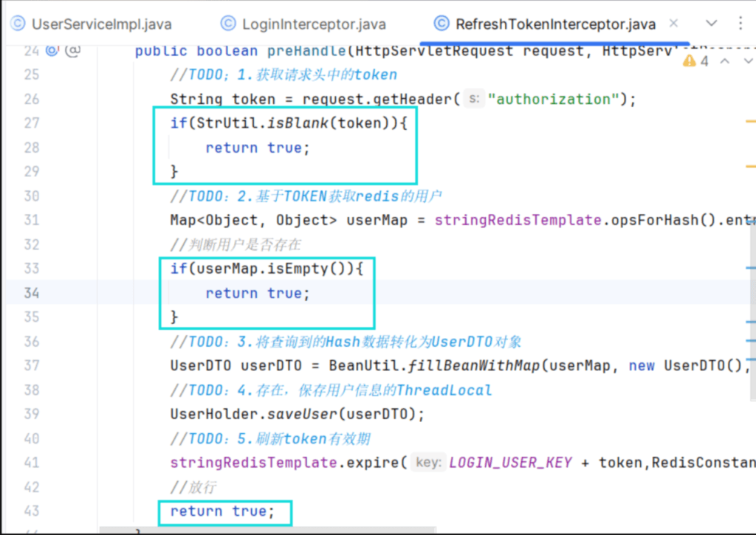Click the override gutter icon on line 24

coord(52,51)
